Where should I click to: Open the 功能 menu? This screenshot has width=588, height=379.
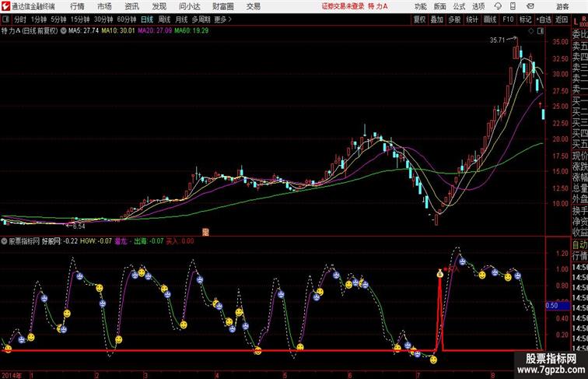(420, 6)
